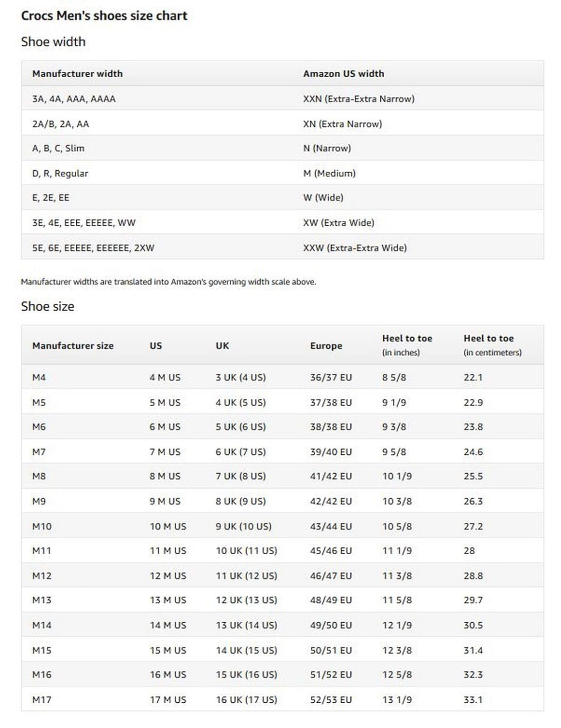561x728 pixels.
Task: Click the "16 UK (17 US)" cell
Action: click(246, 700)
